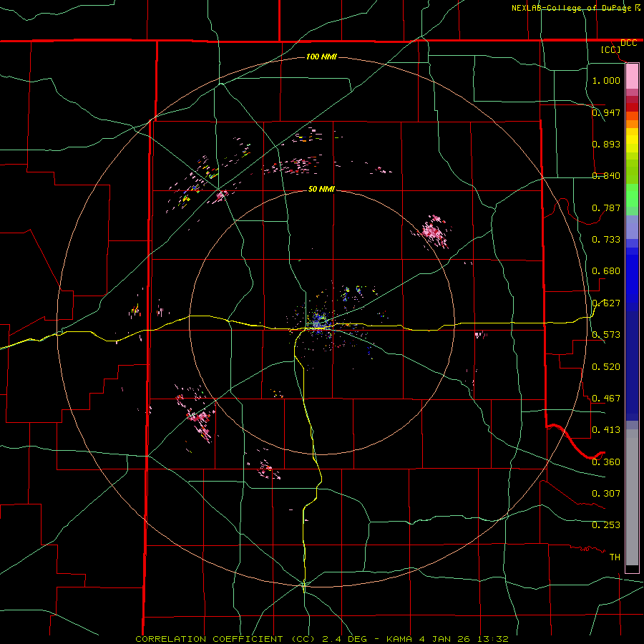Viewport: 644px width, 644px height.
Task: Click the 0.893 scale label
Action: pos(606,144)
